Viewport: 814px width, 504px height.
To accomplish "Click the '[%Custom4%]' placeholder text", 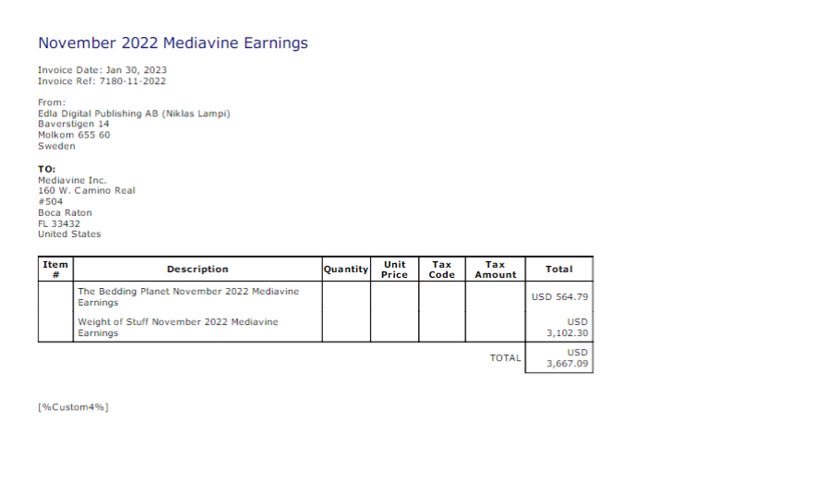I will [73, 407].
